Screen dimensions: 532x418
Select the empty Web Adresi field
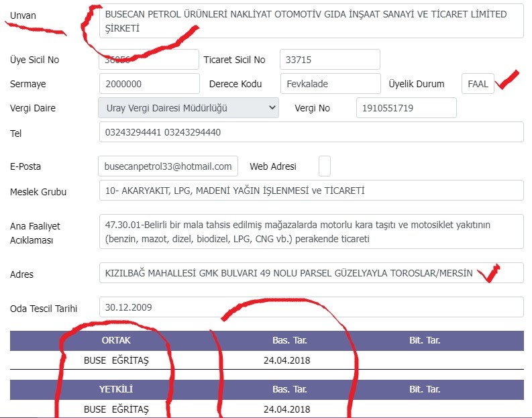(324, 166)
